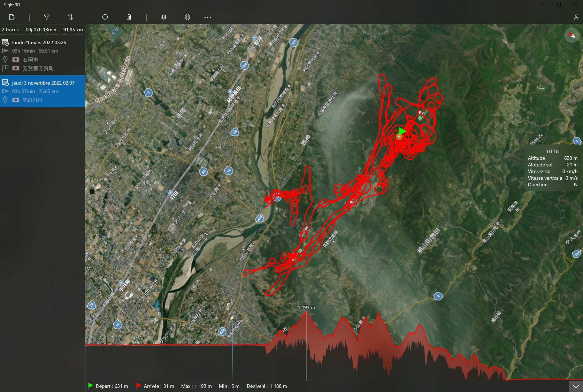This screenshot has width=583, height=392.
Task: Click the blue cursor line in altitude profile
Action: (233, 348)
